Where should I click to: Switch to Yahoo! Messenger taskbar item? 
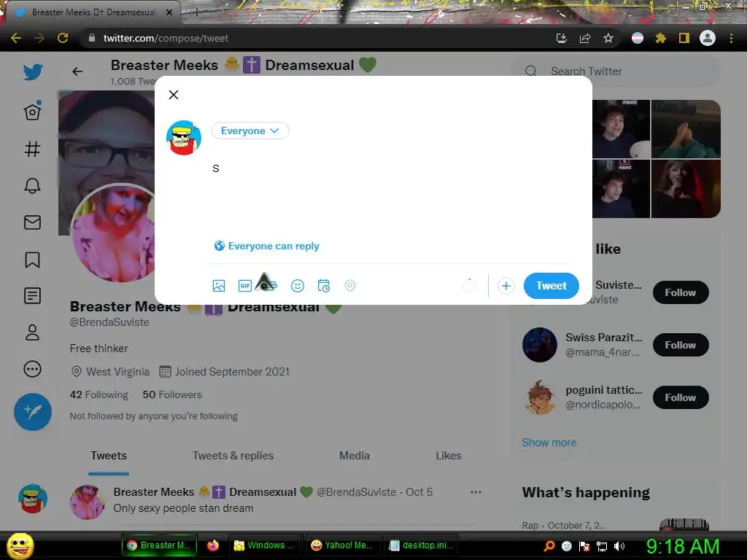(341, 545)
